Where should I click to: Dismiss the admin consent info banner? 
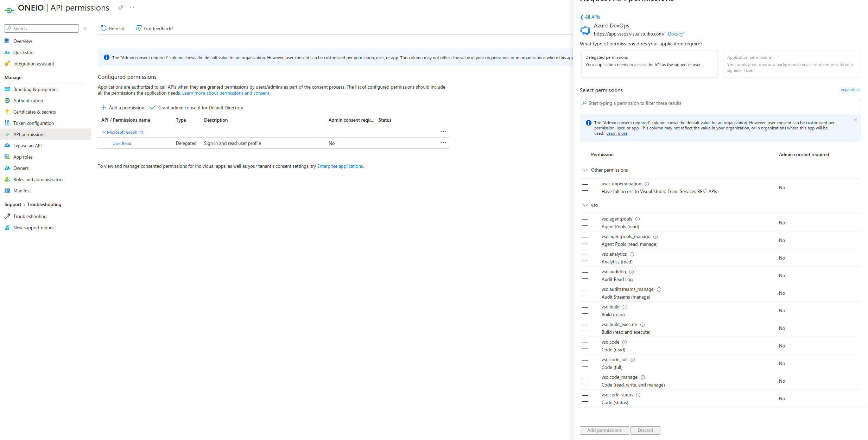point(855,120)
